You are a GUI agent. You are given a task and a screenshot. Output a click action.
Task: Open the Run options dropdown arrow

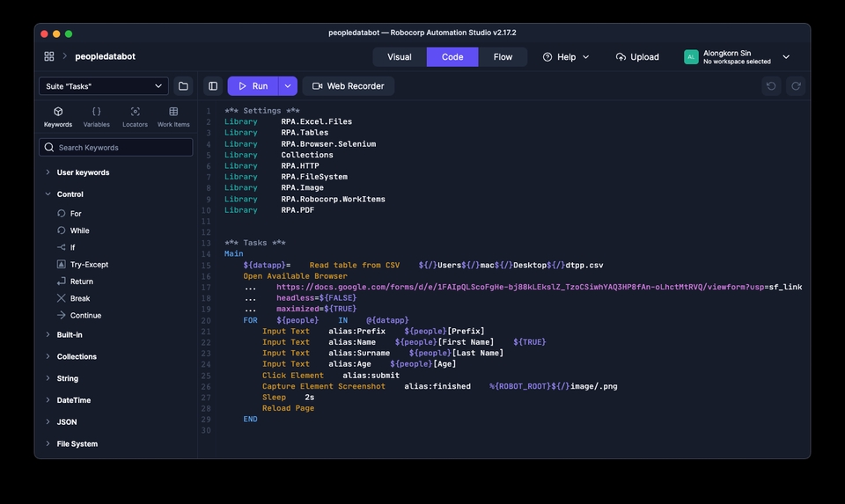point(288,86)
